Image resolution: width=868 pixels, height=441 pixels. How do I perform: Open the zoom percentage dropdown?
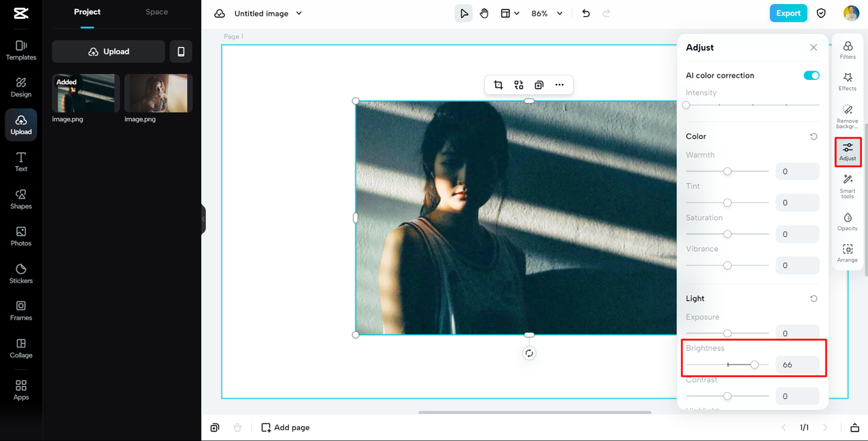click(547, 13)
